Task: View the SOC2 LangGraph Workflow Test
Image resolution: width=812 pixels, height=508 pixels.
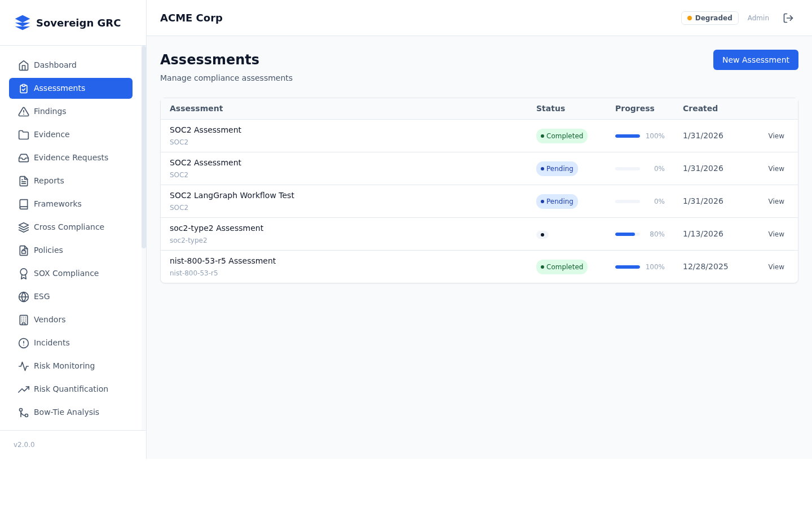Action: point(776,202)
